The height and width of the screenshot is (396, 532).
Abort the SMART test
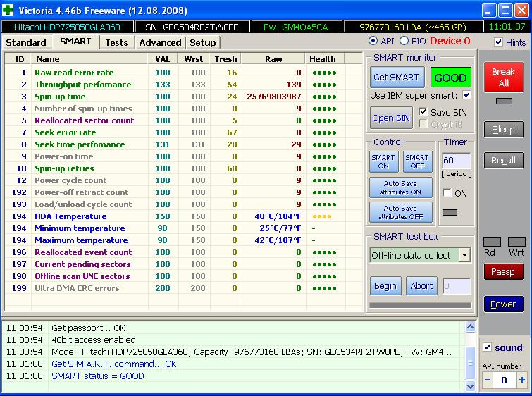coord(421,285)
